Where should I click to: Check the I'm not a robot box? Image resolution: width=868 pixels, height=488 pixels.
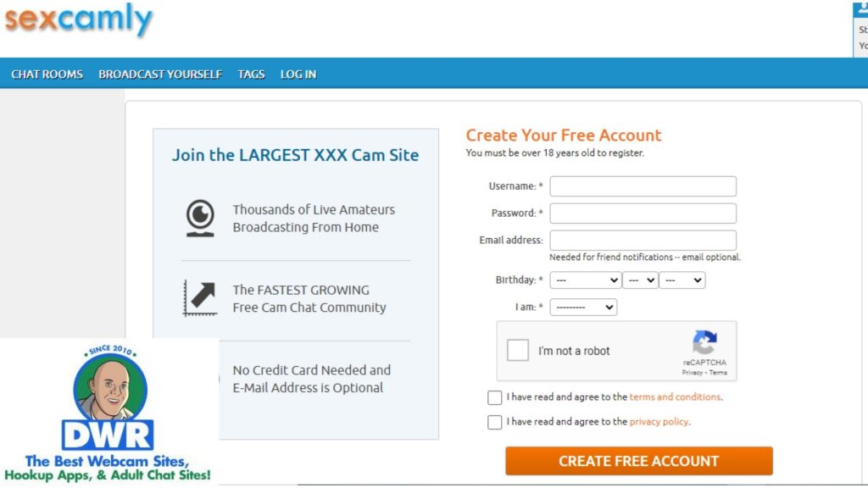pos(518,350)
